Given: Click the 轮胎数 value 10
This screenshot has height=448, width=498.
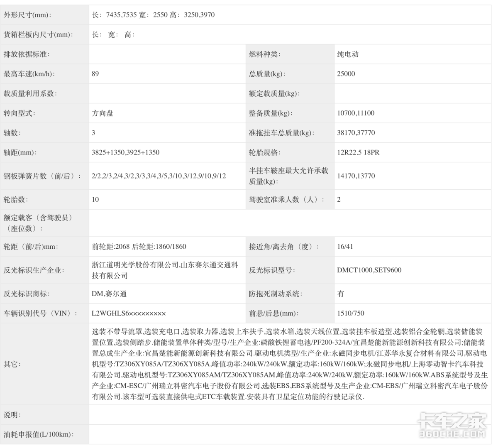Looking at the screenshot, I should click(x=95, y=200).
